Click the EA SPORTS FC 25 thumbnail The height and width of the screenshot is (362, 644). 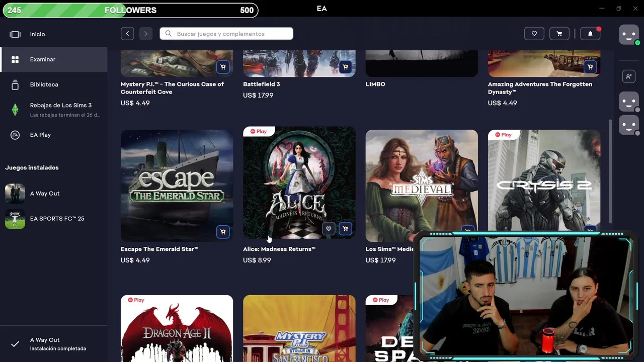pyautogui.click(x=15, y=219)
